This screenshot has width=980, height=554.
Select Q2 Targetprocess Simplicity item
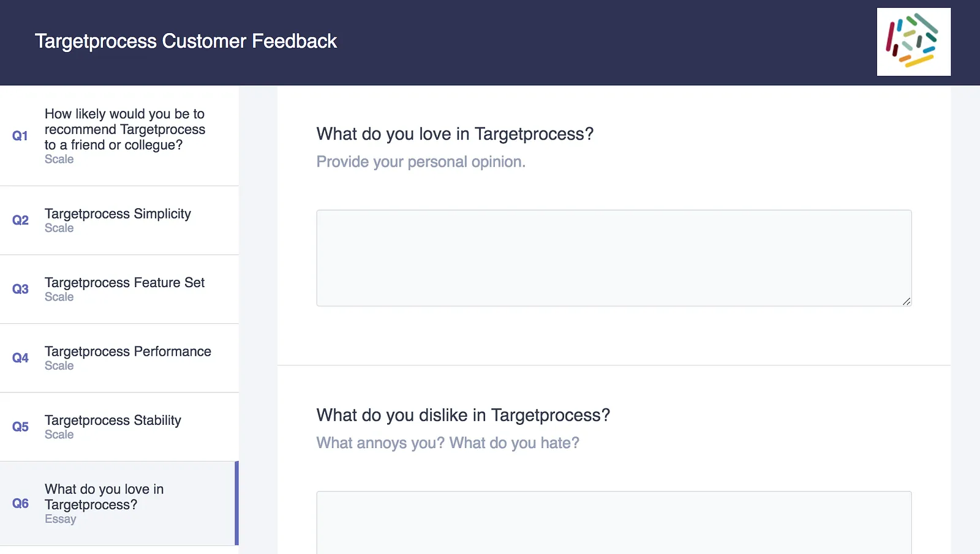(119, 220)
